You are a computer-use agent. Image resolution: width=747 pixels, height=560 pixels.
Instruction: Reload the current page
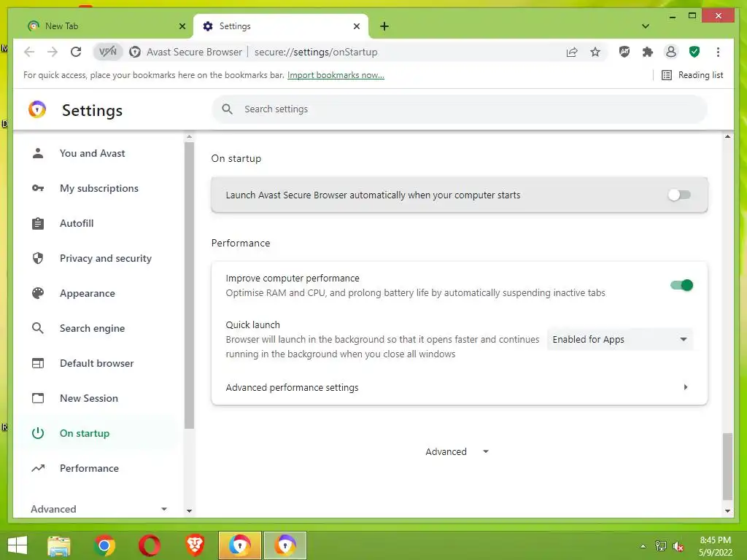[x=76, y=52]
